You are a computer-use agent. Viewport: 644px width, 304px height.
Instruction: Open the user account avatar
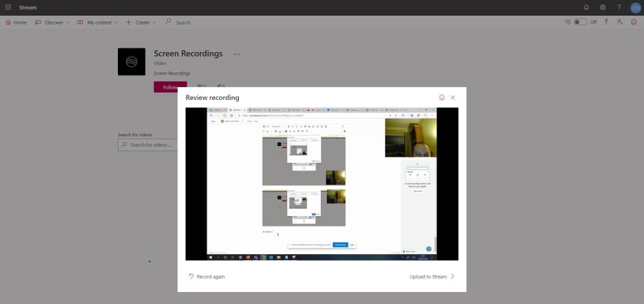(x=635, y=7)
